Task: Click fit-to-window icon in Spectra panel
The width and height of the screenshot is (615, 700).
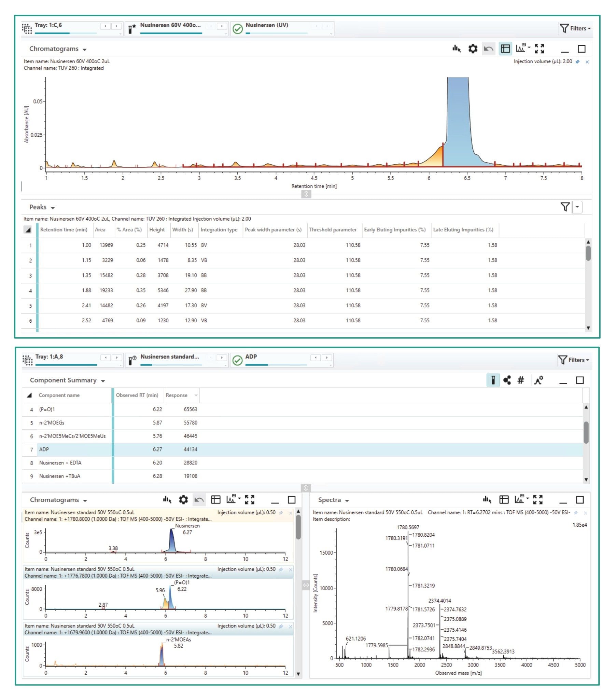Action: 537,500
